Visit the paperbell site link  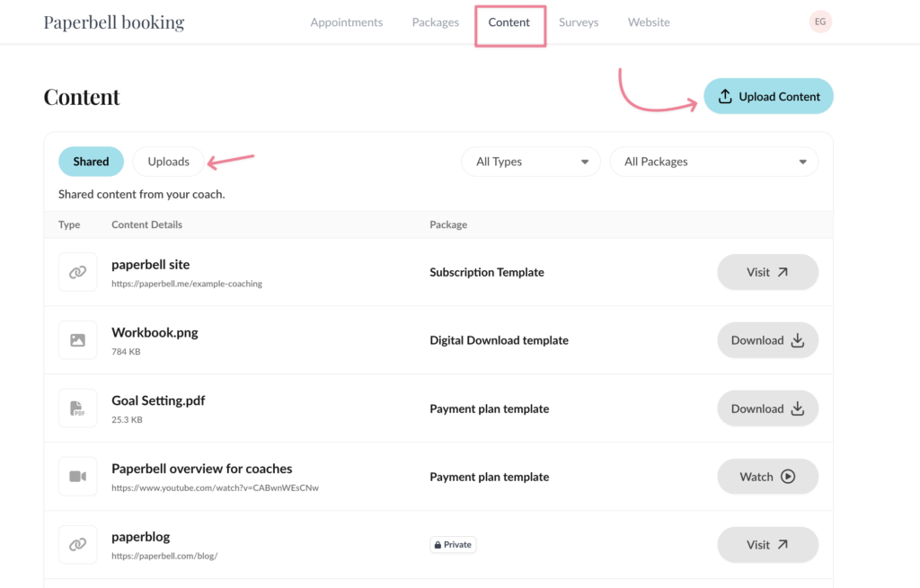pyautogui.click(x=767, y=272)
